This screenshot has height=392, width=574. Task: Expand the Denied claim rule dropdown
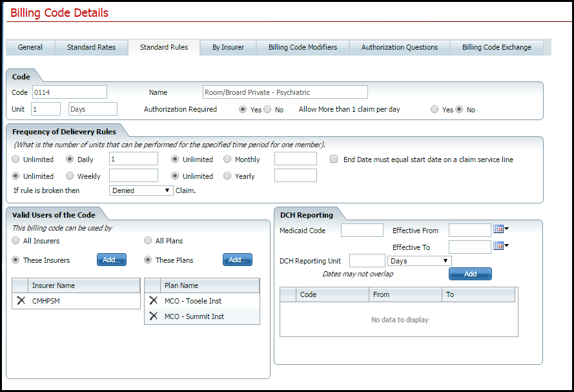pos(141,191)
